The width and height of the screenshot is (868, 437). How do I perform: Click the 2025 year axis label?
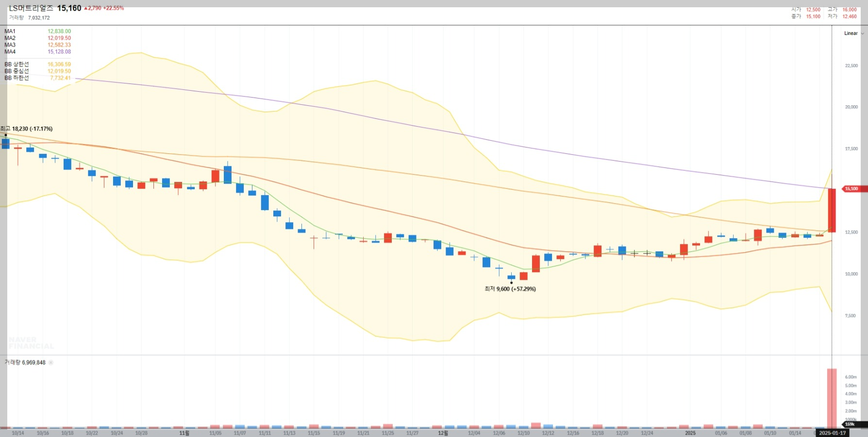690,433
